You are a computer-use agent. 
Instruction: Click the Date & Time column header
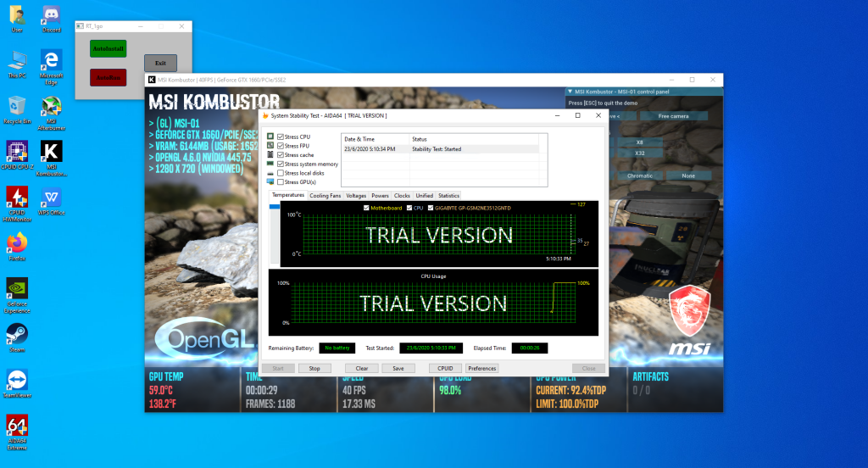376,139
